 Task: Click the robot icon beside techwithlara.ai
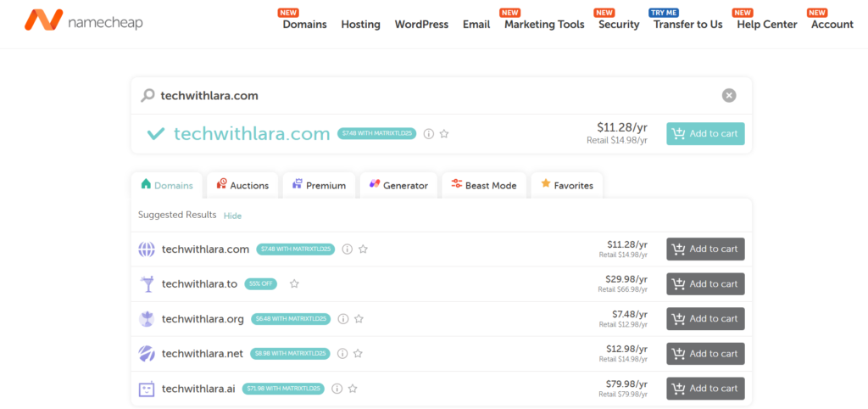click(x=147, y=389)
